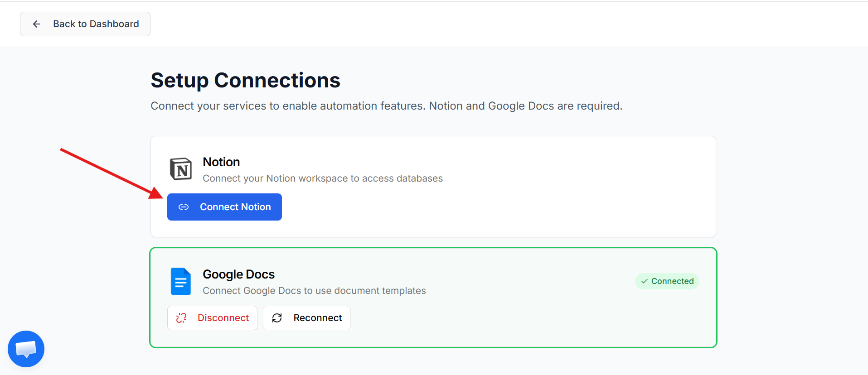The width and height of the screenshot is (868, 375).
Task: Click the checkmark in the Connected badge
Action: [644, 281]
